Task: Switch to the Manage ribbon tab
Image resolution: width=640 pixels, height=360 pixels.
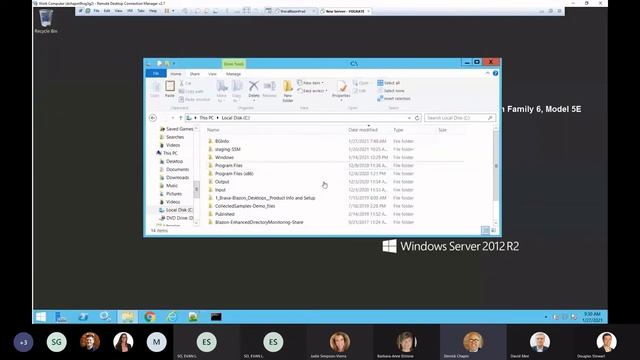Action: pyautogui.click(x=233, y=74)
